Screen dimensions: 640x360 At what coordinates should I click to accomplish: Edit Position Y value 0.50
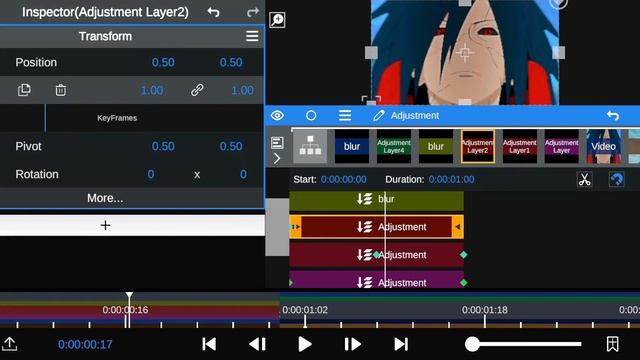[x=231, y=62]
